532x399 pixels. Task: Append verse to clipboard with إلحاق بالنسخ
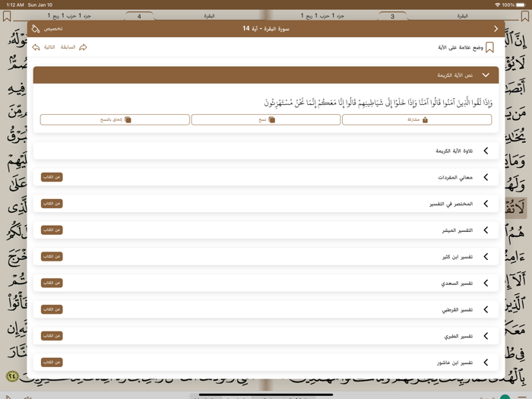[x=115, y=119]
